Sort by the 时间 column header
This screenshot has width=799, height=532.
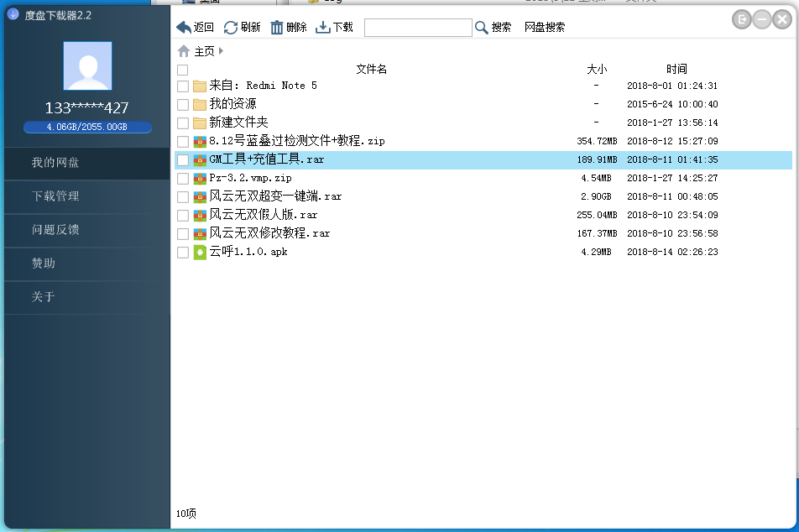(x=676, y=70)
